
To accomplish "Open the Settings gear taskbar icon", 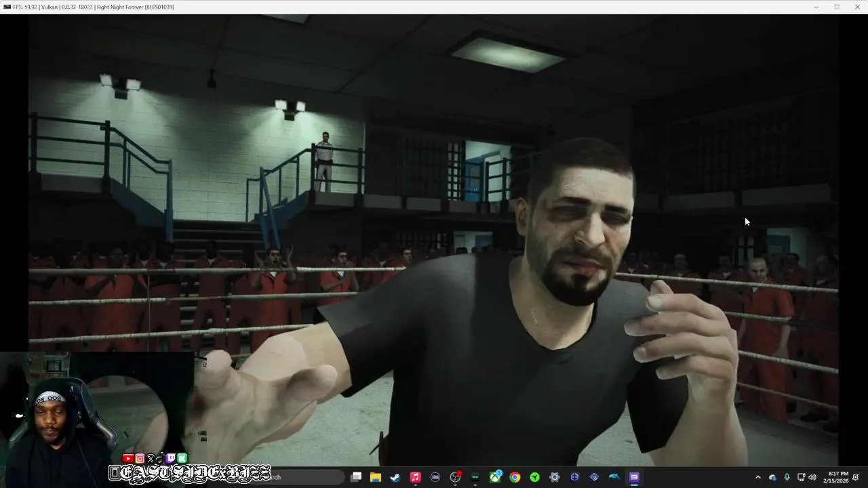I will (555, 477).
